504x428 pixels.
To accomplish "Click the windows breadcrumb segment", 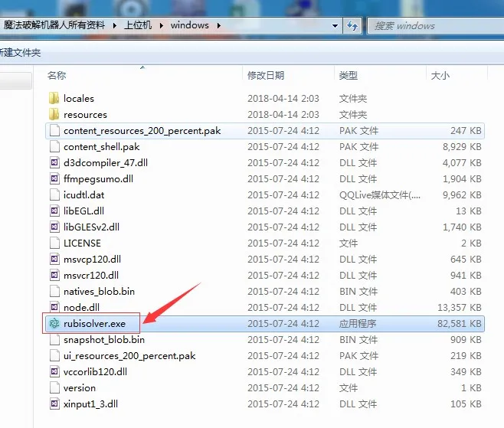I will click(190, 25).
